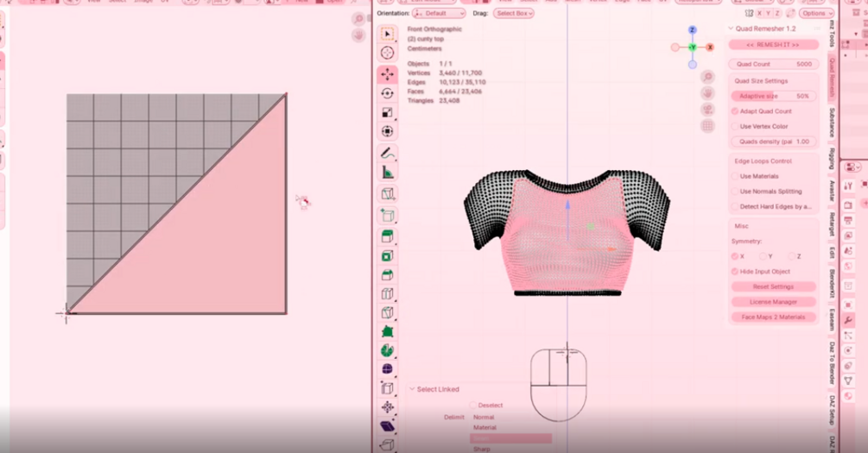
Task: Toggle X symmetry checkbox
Action: click(735, 256)
